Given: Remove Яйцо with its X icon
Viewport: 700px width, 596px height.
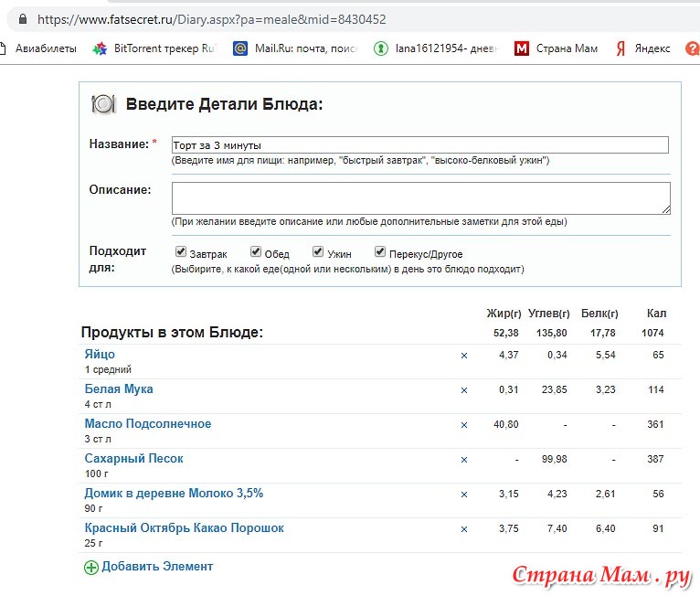Looking at the screenshot, I should click(x=464, y=356).
